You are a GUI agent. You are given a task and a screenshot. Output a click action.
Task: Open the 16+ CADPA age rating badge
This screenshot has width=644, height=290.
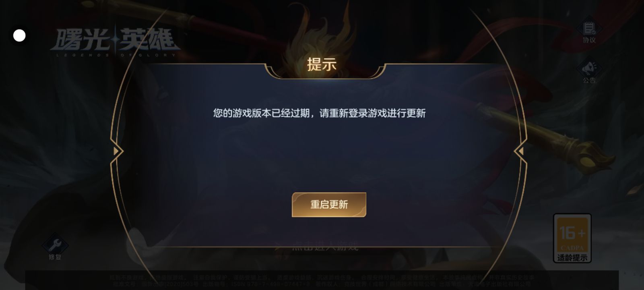pos(572,238)
